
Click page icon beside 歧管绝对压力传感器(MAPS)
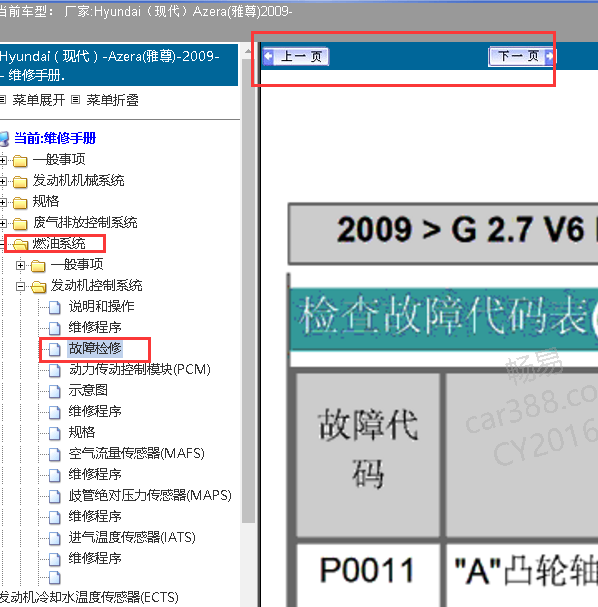55,496
